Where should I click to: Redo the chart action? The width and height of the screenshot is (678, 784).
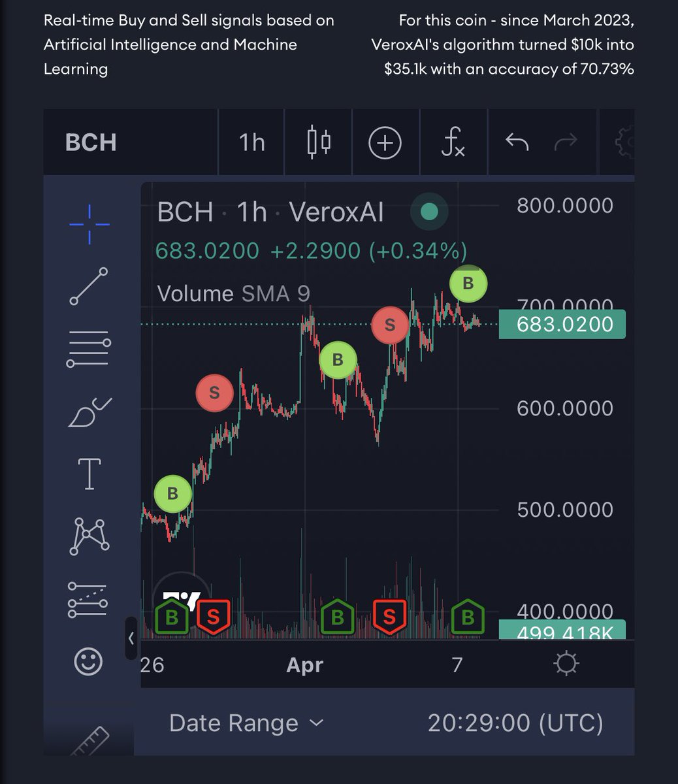click(566, 141)
